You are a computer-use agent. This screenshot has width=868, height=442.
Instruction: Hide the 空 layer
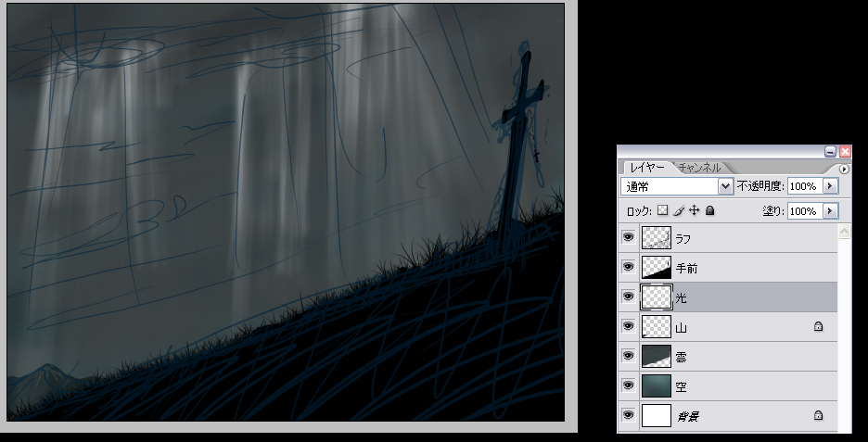coord(628,385)
